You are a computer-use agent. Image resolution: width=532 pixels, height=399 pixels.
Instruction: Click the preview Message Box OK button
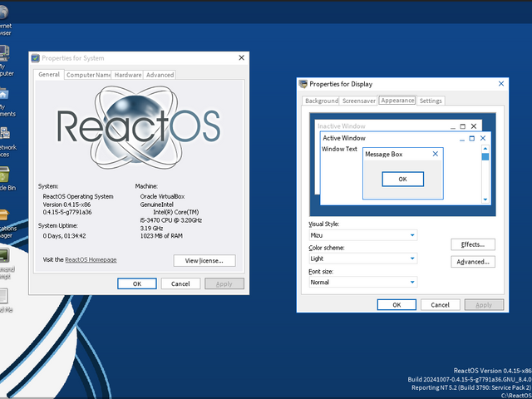pos(402,180)
